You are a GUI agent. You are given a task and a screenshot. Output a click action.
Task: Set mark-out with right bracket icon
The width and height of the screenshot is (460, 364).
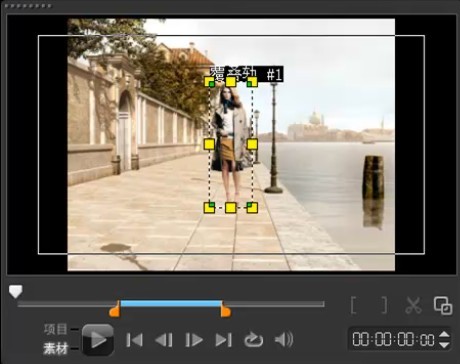pyautogui.click(x=384, y=305)
